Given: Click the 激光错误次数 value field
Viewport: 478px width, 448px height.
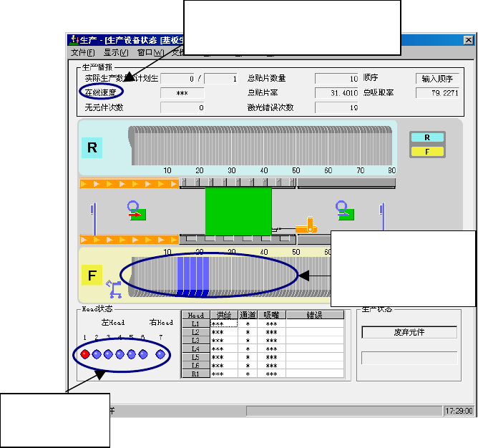Looking at the screenshot, I should pos(336,107).
